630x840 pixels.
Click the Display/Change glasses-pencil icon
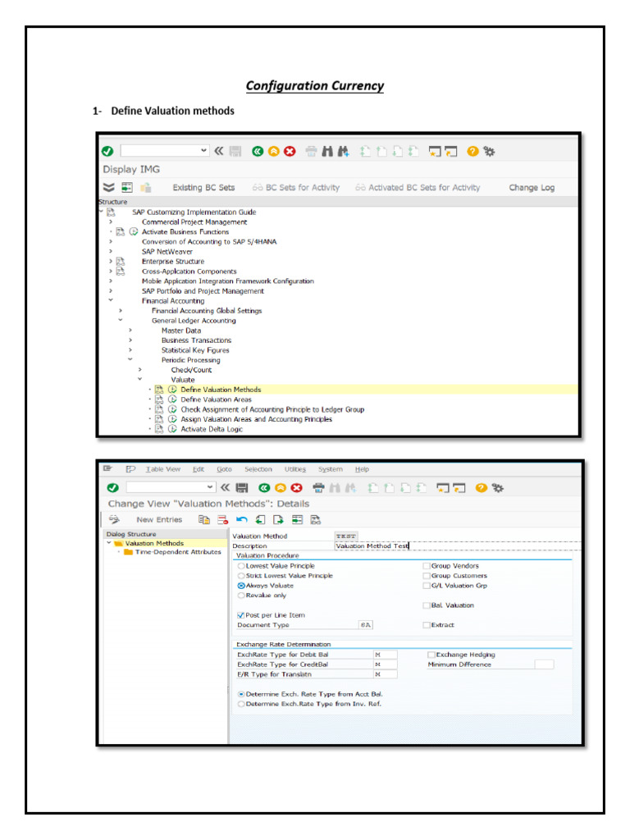tap(114, 519)
